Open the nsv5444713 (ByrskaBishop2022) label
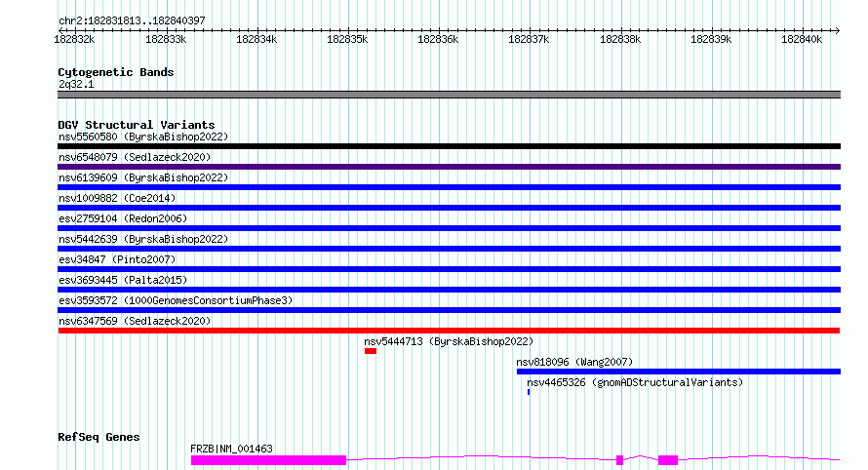The height and width of the screenshot is (470, 868). click(449, 341)
